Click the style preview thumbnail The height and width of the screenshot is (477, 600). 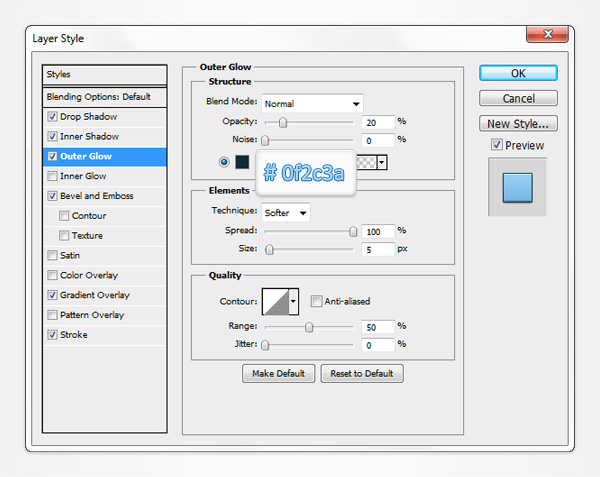click(x=518, y=187)
